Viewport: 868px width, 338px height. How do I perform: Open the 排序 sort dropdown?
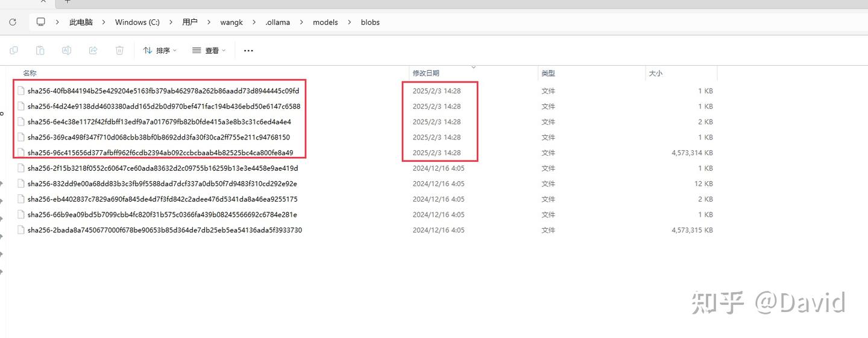[160, 51]
